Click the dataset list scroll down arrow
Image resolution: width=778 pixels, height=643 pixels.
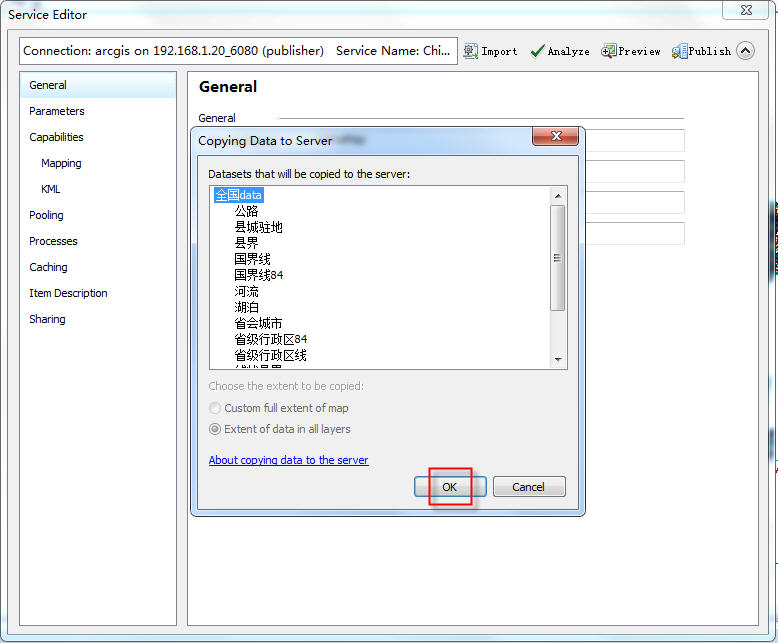[558, 359]
